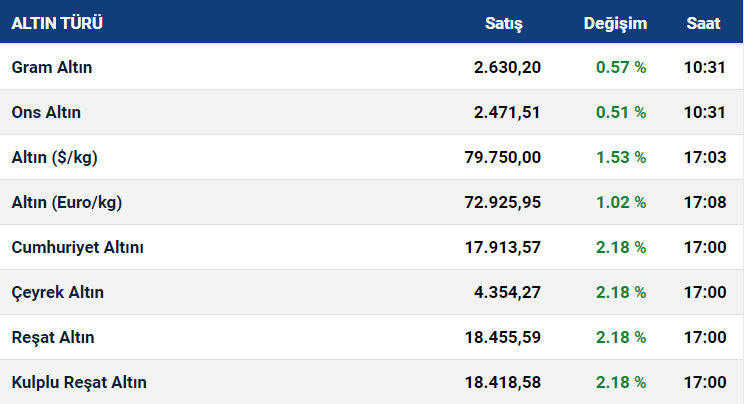Select the Gram Altın price 2.630,20
This screenshot has width=744, height=404.
[507, 67]
